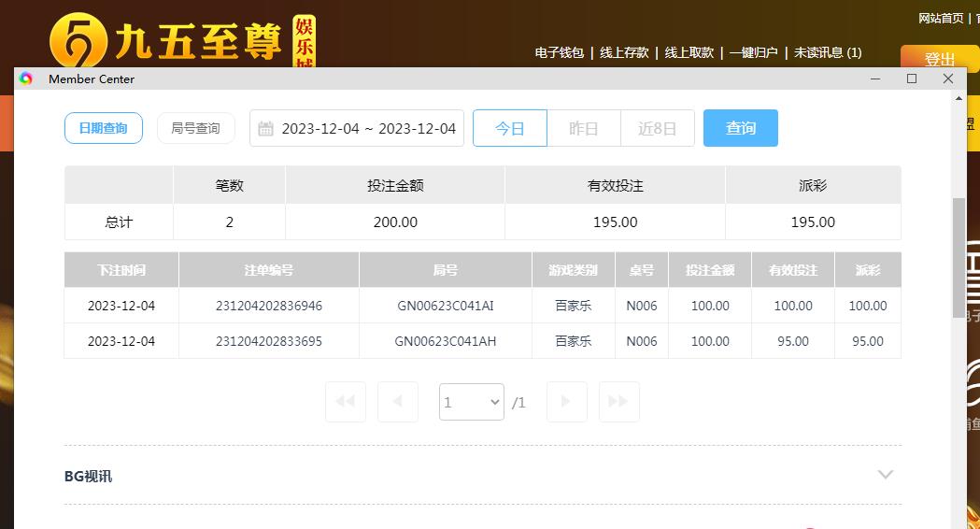Screen dimensions: 980x529
Task: Click 一键归户 in site header
Action: pyautogui.click(x=754, y=52)
